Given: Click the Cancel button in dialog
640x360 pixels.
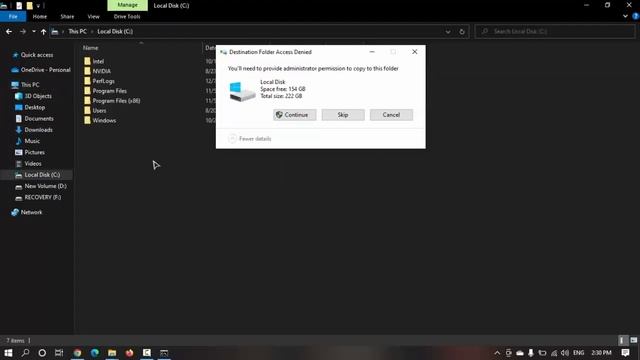Looking at the screenshot, I should point(391,115).
